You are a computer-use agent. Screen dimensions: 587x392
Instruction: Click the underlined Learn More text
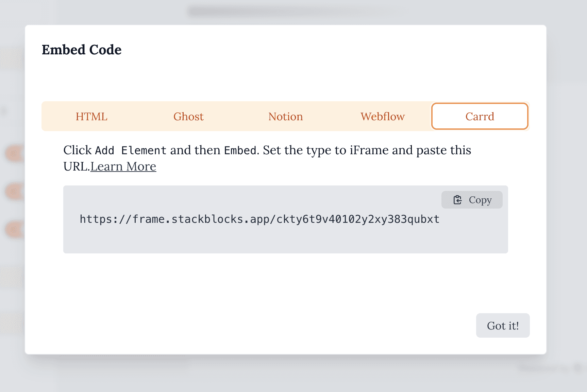[x=123, y=166]
